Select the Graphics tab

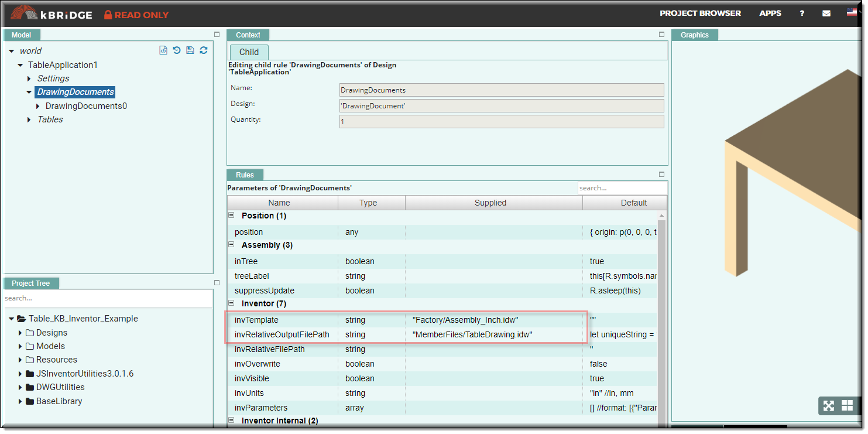point(695,35)
